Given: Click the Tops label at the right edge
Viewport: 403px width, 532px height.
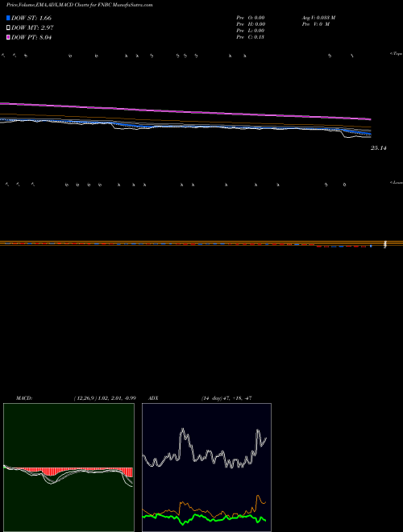Looking at the screenshot, I should pos(397,54).
